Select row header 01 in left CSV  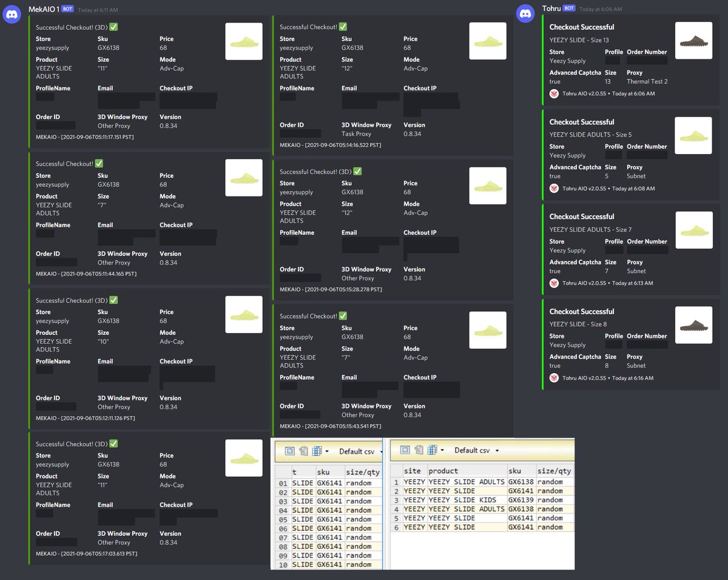pyautogui.click(x=282, y=483)
